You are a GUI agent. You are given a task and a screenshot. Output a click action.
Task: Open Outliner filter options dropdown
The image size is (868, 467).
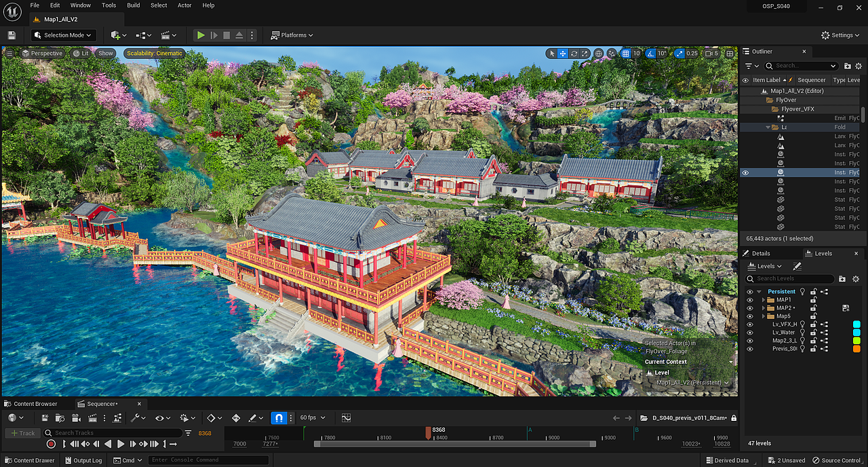point(751,66)
